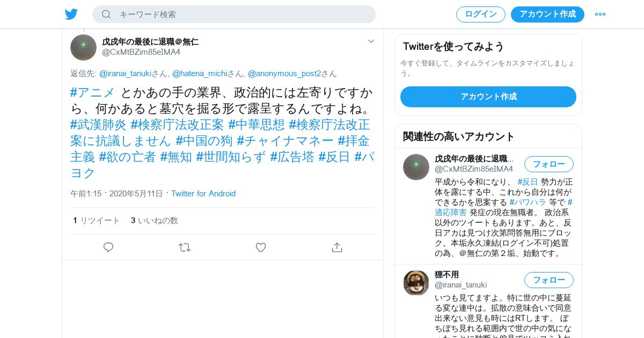Screen dimensions: 644x338
Task: Reply to the tweet via speech bubble icon
Action: point(108,247)
